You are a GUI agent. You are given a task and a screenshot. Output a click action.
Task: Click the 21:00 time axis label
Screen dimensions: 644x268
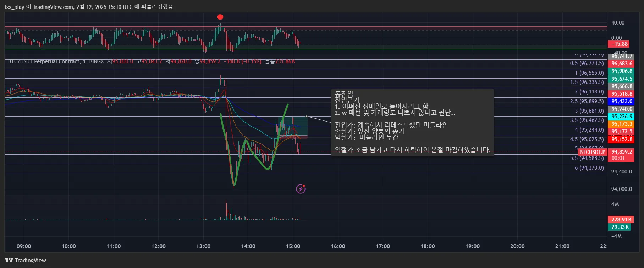(562, 246)
